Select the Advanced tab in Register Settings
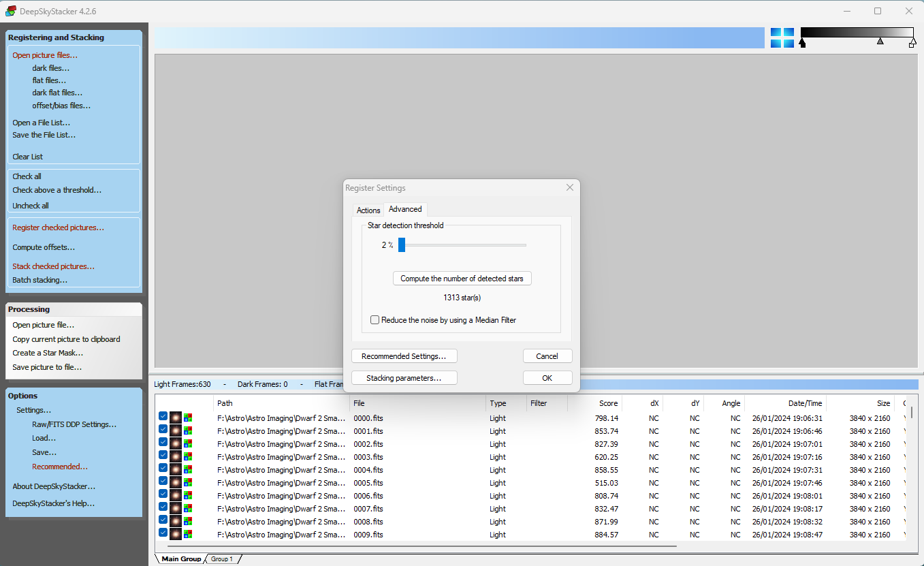The height and width of the screenshot is (566, 924). pos(405,209)
